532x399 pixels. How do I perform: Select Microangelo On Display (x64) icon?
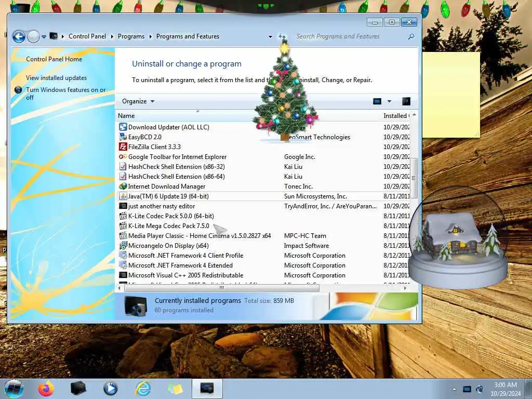[123, 245]
